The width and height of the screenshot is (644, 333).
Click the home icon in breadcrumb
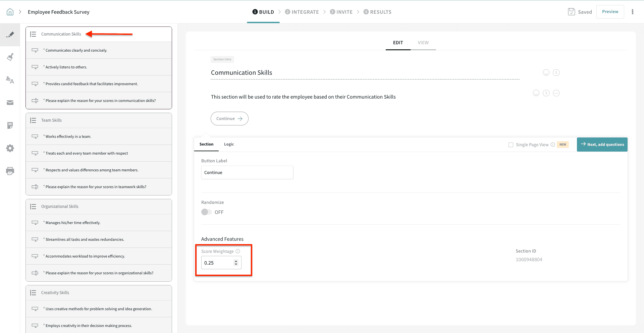(10, 12)
